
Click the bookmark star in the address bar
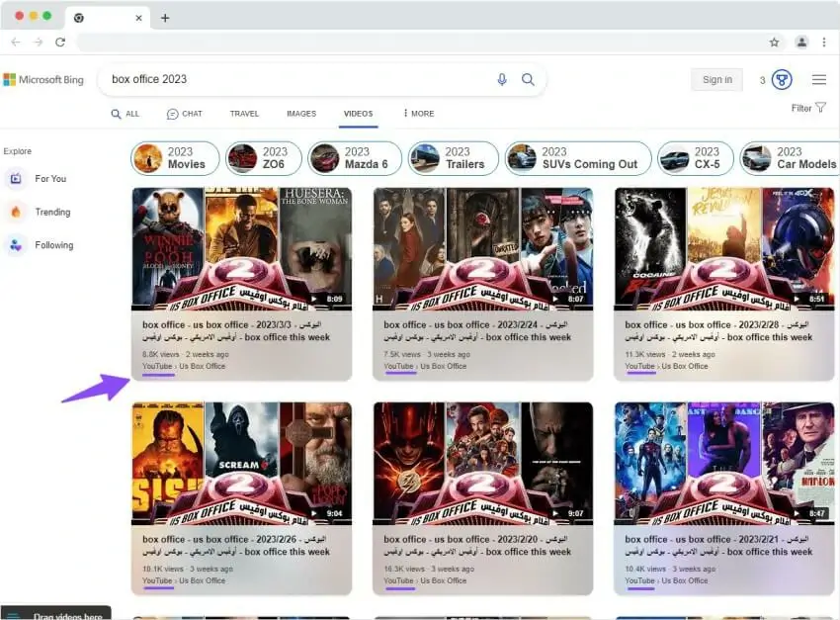coord(776,44)
